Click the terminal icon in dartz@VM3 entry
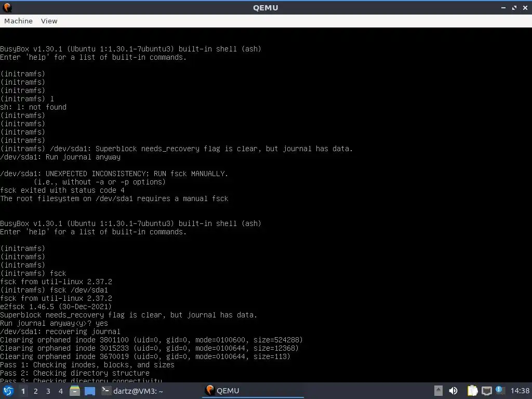This screenshot has width=532, height=399. 106,391
